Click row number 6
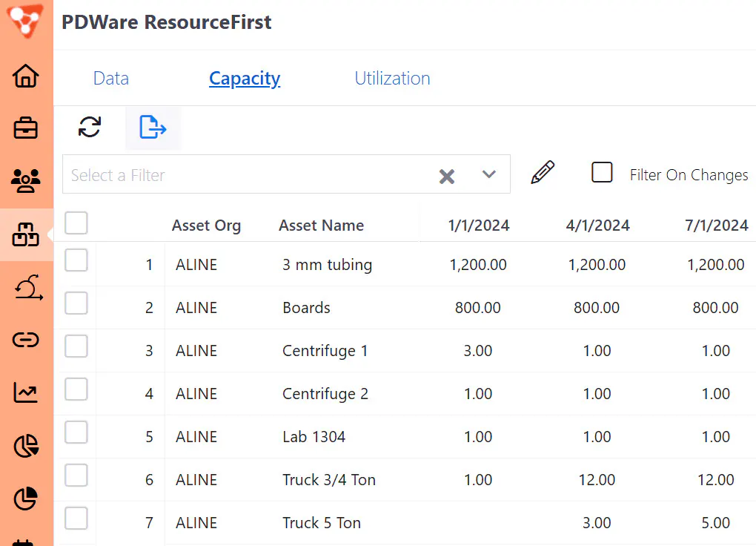 point(149,480)
